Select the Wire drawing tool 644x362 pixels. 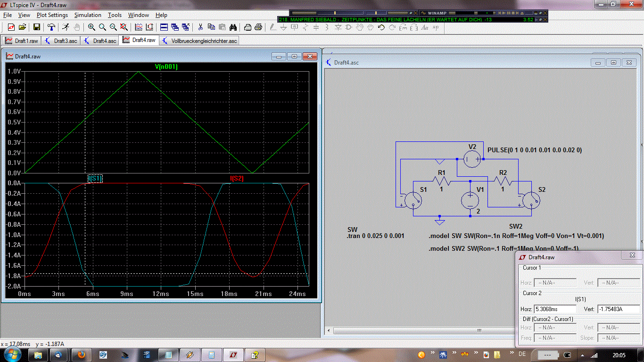click(x=272, y=27)
